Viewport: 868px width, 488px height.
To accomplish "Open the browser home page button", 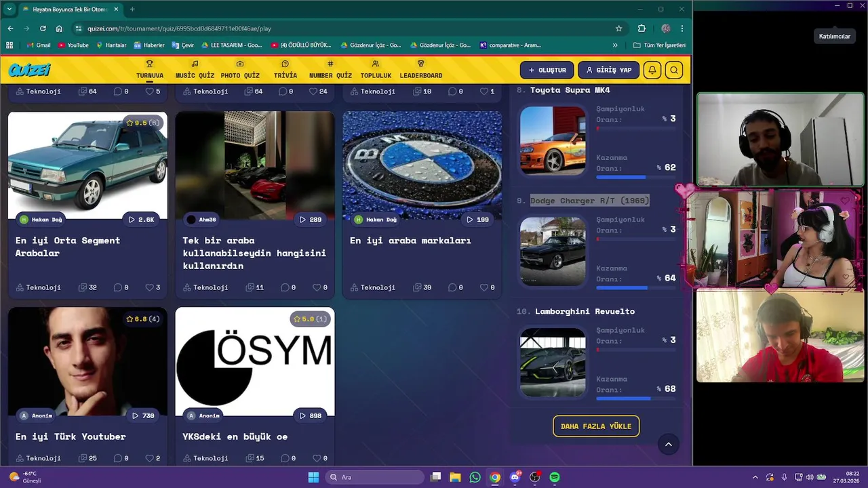I will (x=59, y=28).
